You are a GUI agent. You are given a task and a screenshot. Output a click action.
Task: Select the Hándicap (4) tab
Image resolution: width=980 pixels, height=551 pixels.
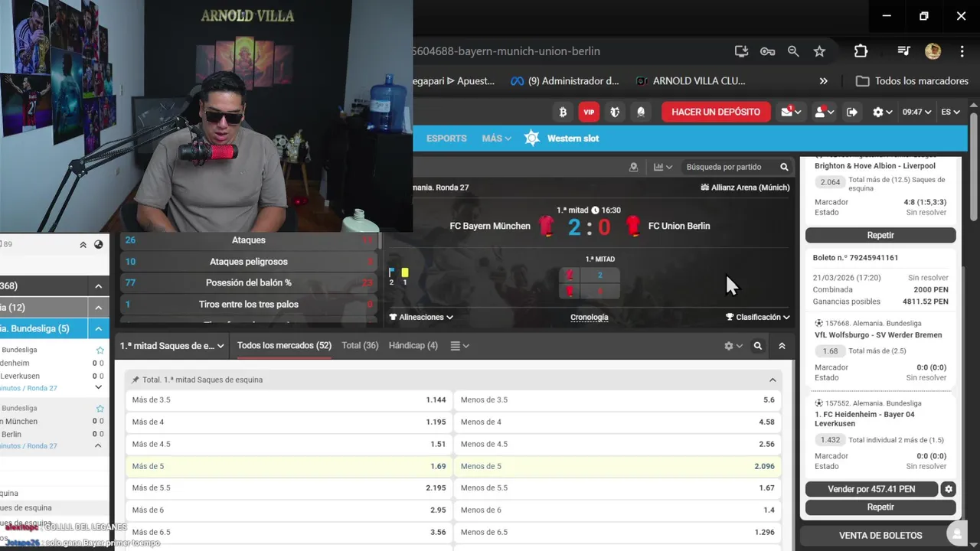click(413, 346)
